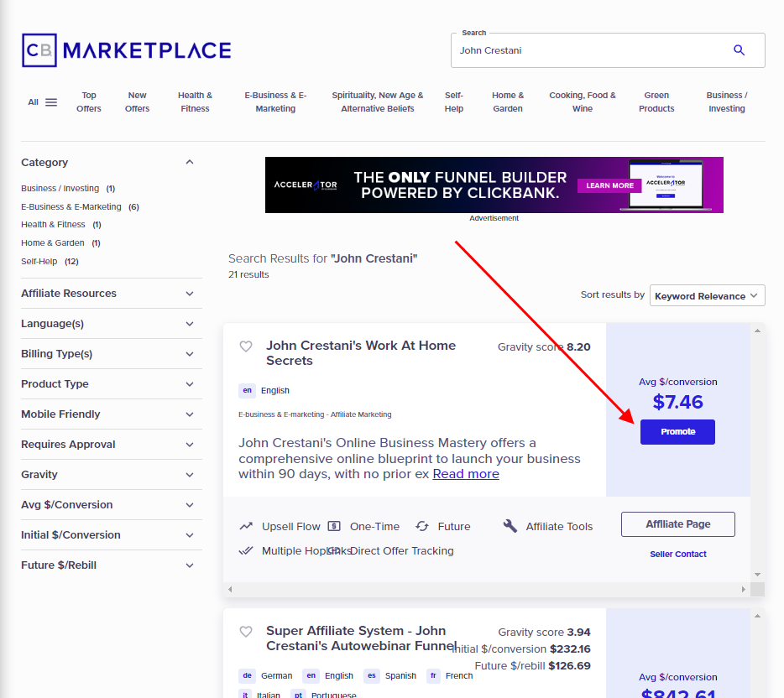Open the New Offers category
Image resolution: width=784 pixels, height=698 pixels.
click(137, 102)
